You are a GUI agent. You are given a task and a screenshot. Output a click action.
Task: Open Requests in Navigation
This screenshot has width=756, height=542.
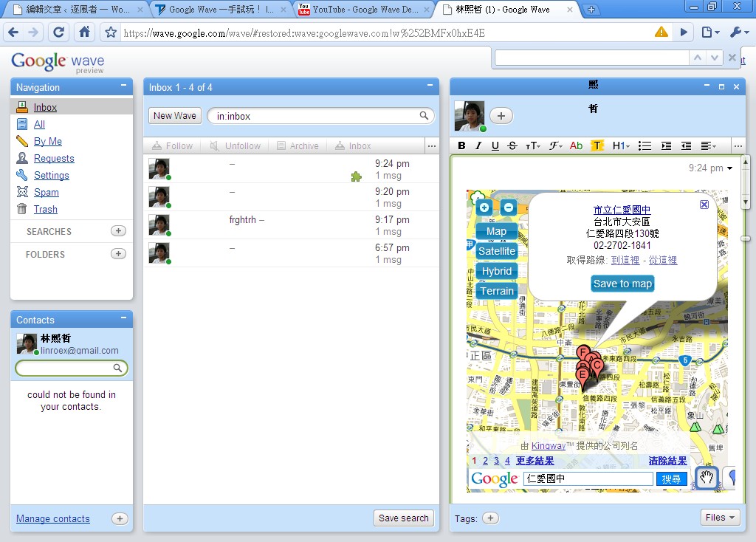point(54,158)
